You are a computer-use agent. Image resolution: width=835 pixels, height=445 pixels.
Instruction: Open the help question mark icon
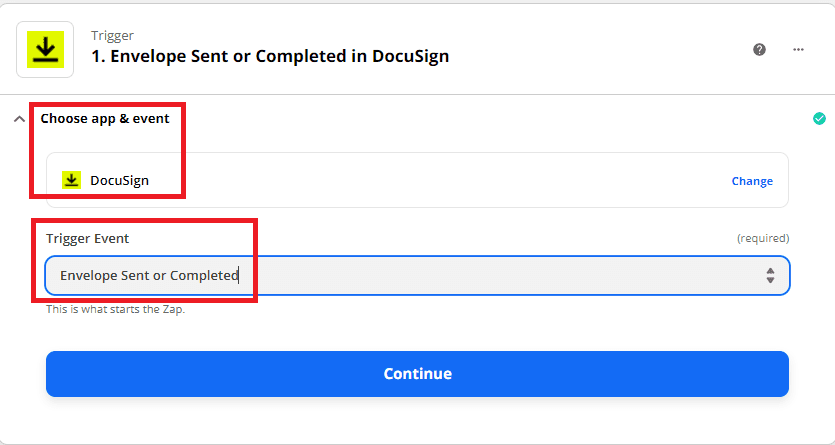point(759,49)
